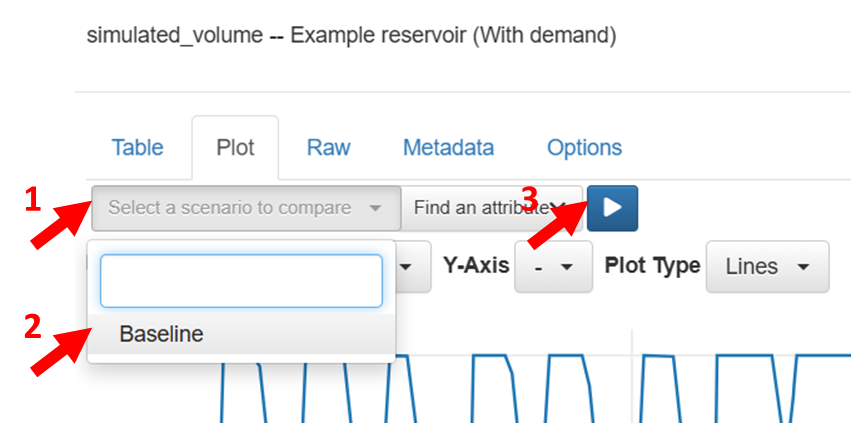Click the simulated_volume reservoir title text
This screenshot has width=851, height=423.
tap(351, 37)
